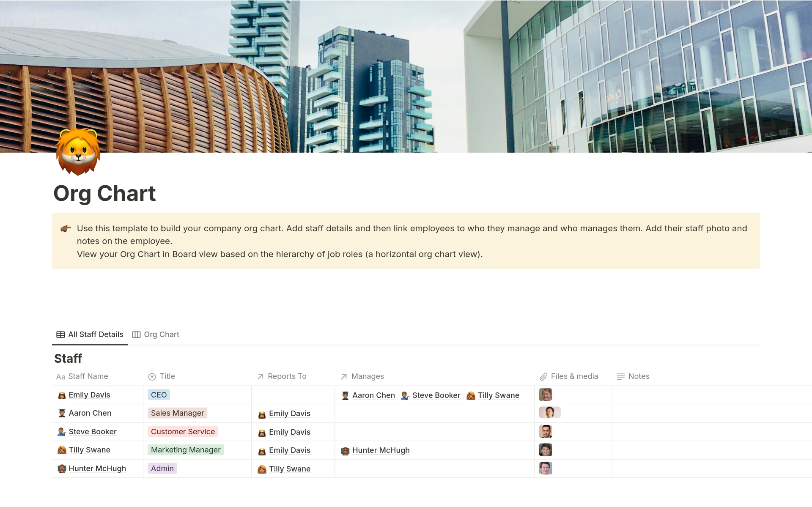Click the Sales Manager tag on Aaron Chen
Viewport: 812px width, 507px height.
(x=176, y=412)
